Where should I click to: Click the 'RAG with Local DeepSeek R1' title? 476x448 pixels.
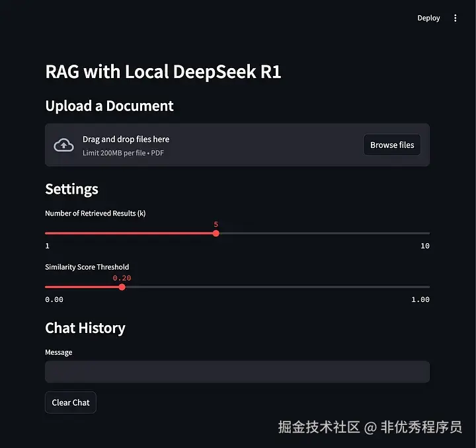(x=163, y=71)
